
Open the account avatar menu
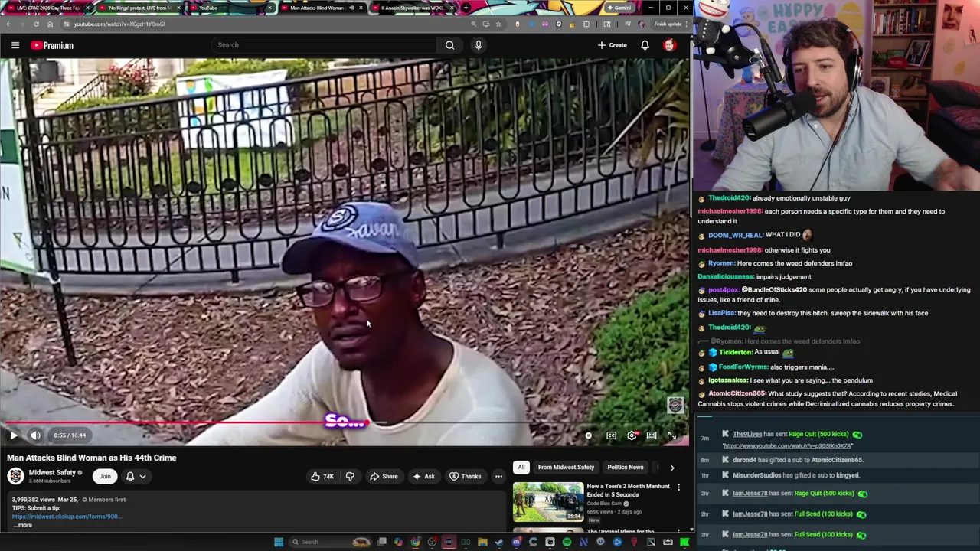[669, 45]
